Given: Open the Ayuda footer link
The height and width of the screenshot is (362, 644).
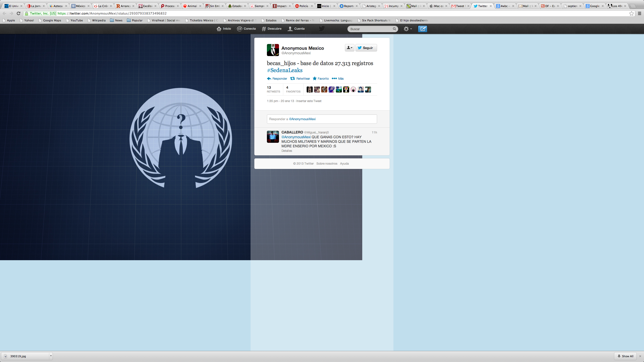Looking at the screenshot, I should point(344,164).
